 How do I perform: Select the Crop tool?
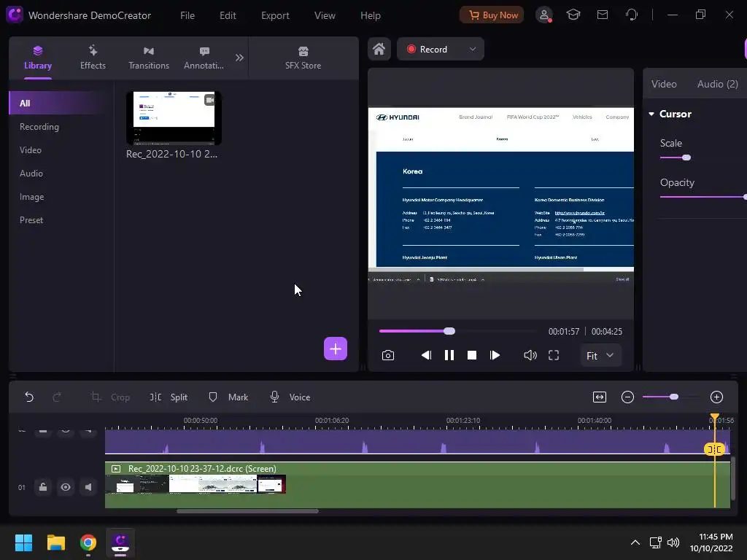tap(110, 397)
